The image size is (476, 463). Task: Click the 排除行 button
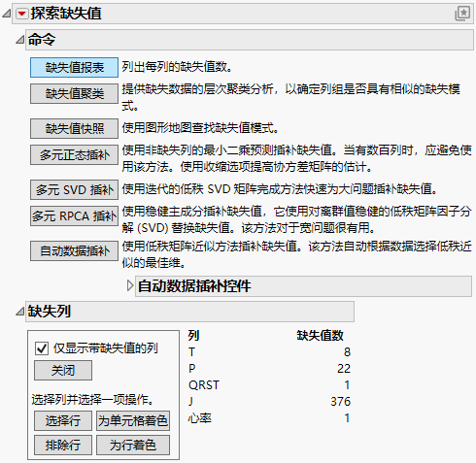tap(63, 446)
